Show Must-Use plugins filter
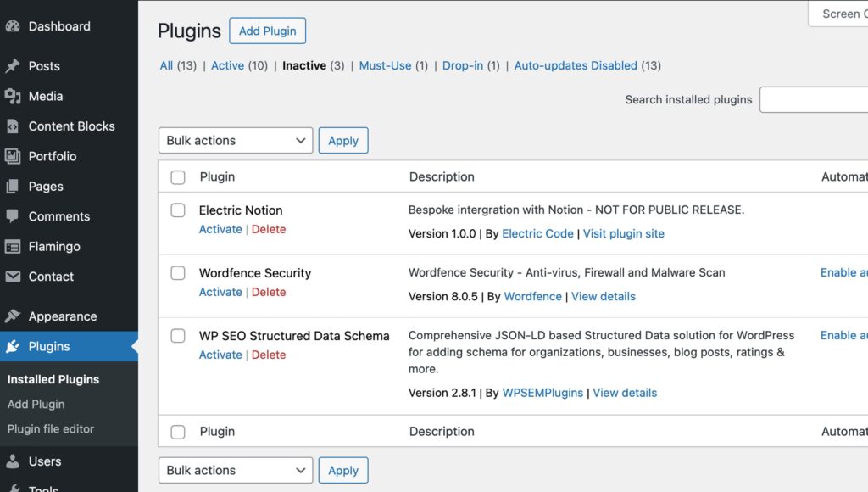This screenshot has height=492, width=868. tap(386, 65)
